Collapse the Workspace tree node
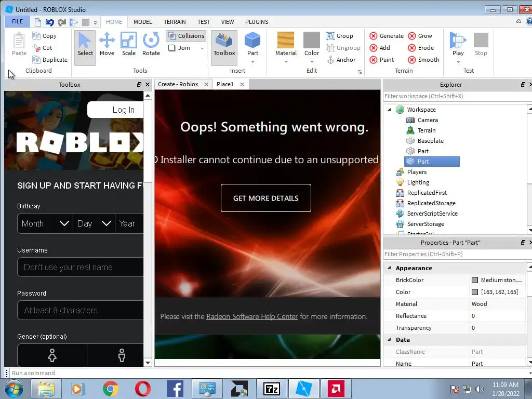Image resolution: width=532 pixels, height=399 pixels. point(390,110)
